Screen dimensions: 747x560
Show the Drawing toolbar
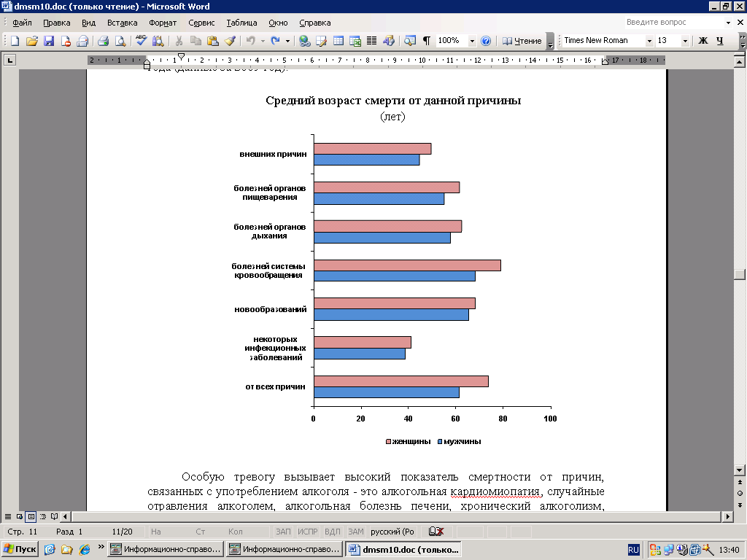point(389,41)
